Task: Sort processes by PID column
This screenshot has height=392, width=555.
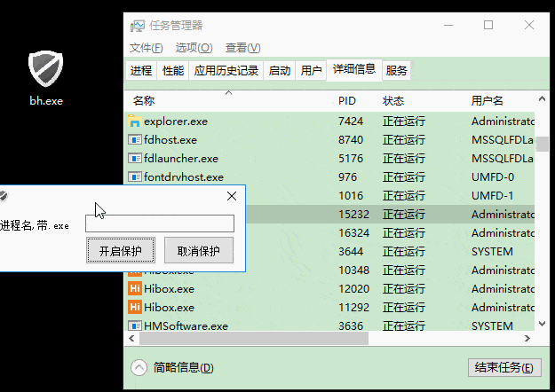Action: [x=346, y=100]
